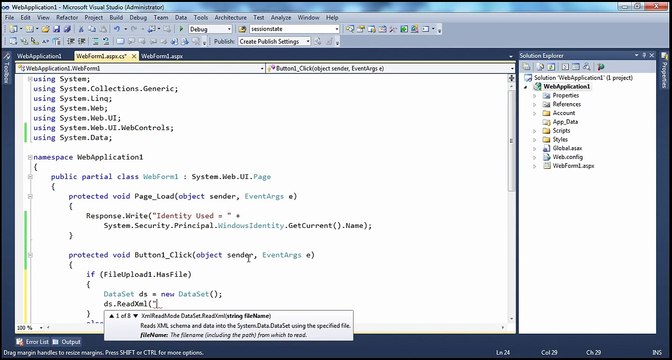The width and height of the screenshot is (672, 360).
Task: Click the Cut scissors icon
Action: [81, 29]
